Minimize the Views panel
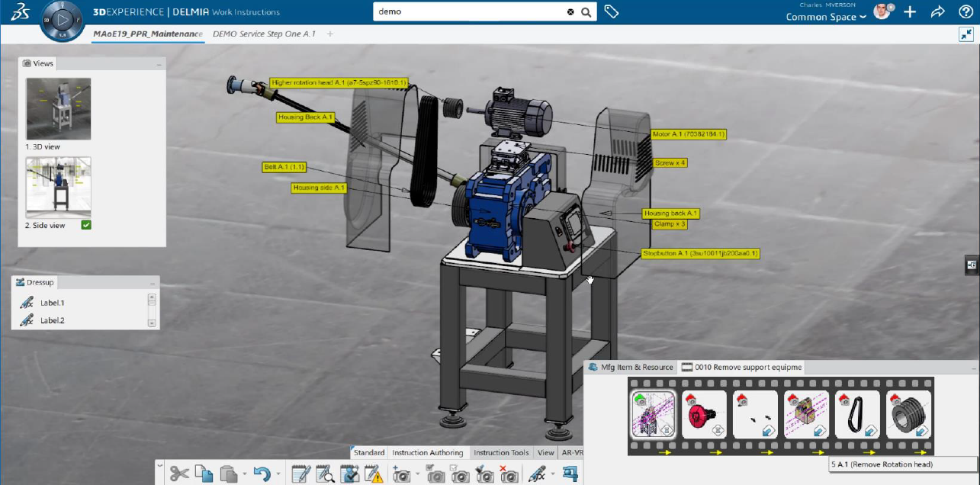The width and height of the screenshot is (980, 485). [x=159, y=64]
